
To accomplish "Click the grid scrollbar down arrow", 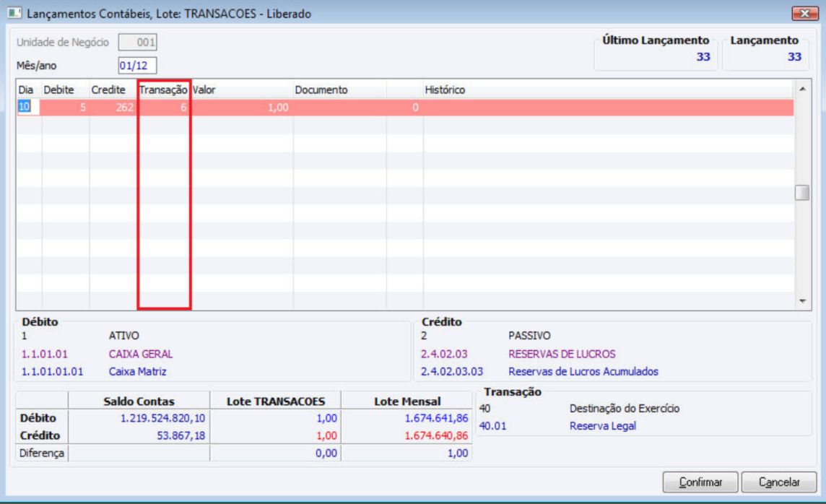I will click(802, 300).
